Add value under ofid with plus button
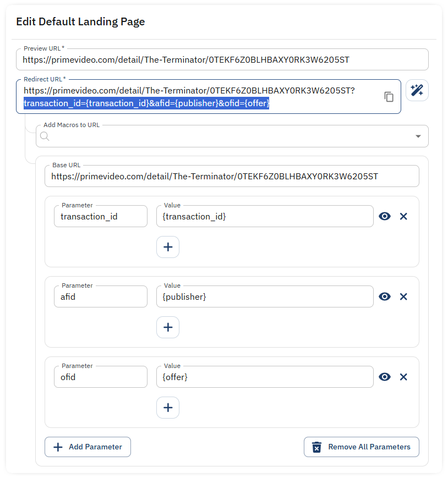 168,408
